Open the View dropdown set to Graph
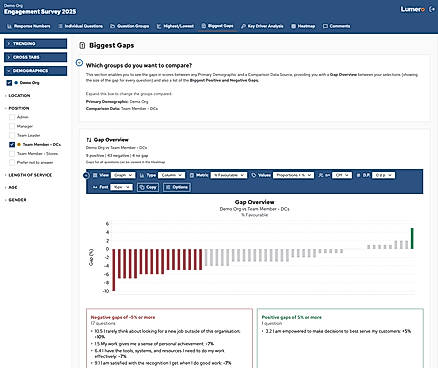 click(x=123, y=175)
